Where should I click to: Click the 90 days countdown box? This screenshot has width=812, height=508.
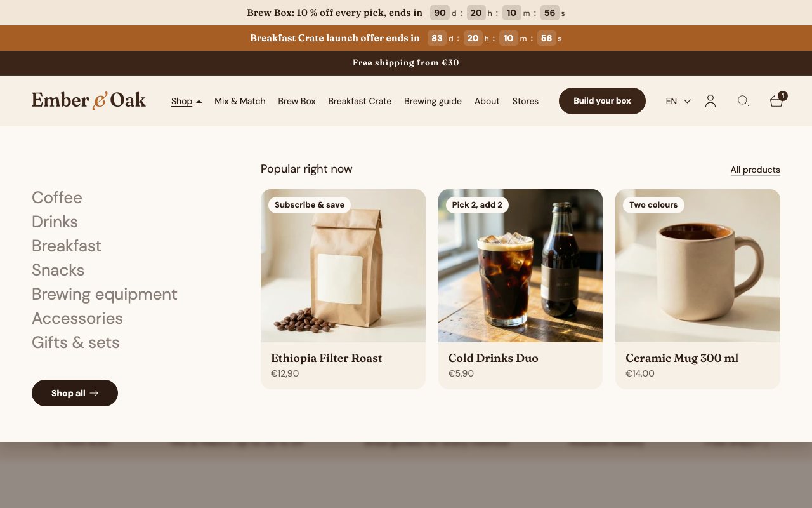point(440,13)
